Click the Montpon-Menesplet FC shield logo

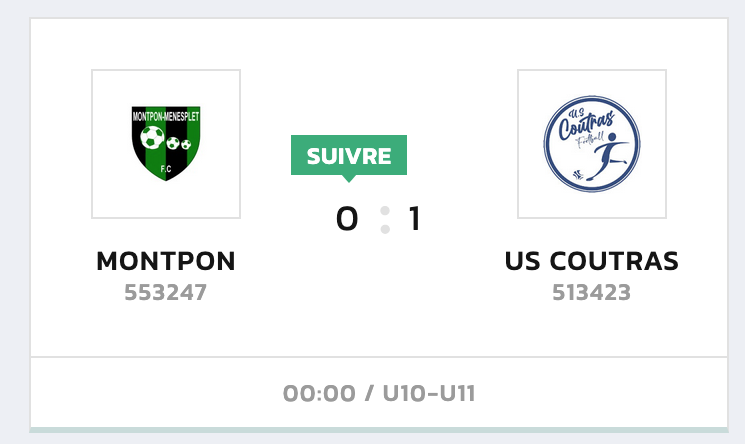pyautogui.click(x=166, y=143)
